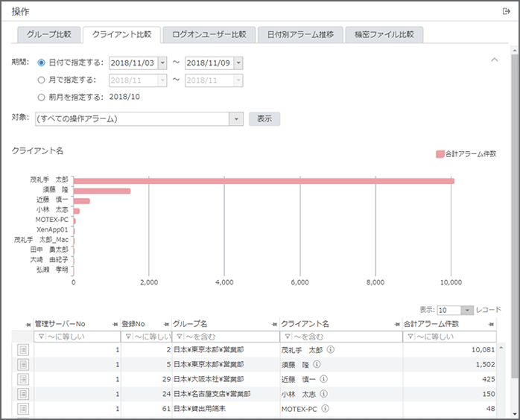Click page scrollbar down arrow
This screenshot has width=520, height=420.
514,414
